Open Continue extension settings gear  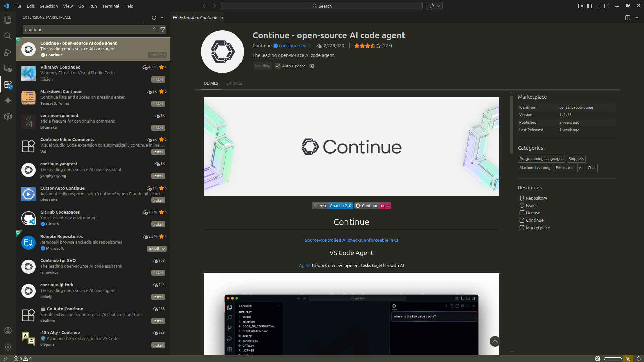click(x=312, y=66)
